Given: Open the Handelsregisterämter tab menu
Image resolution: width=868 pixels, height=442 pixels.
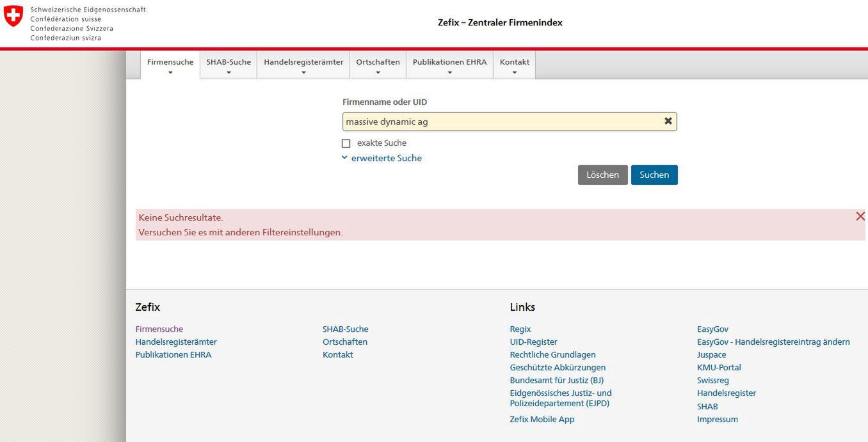Looking at the screenshot, I should (303, 65).
